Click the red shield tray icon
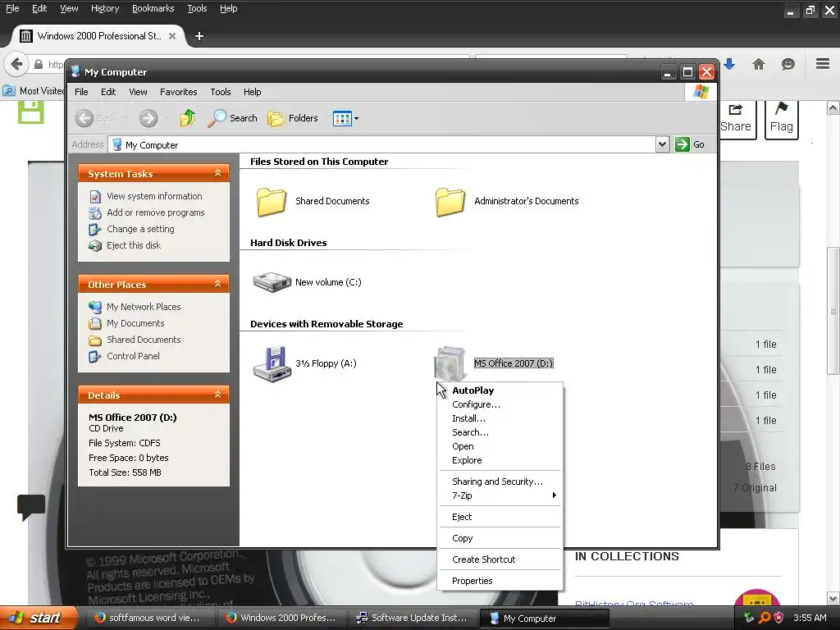This screenshot has width=840, height=630. (779, 618)
